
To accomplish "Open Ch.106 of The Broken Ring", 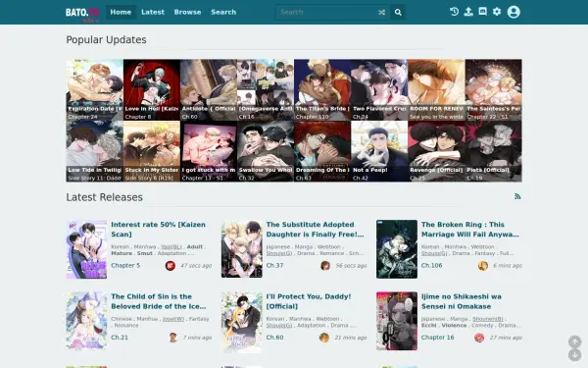I will tap(431, 265).
